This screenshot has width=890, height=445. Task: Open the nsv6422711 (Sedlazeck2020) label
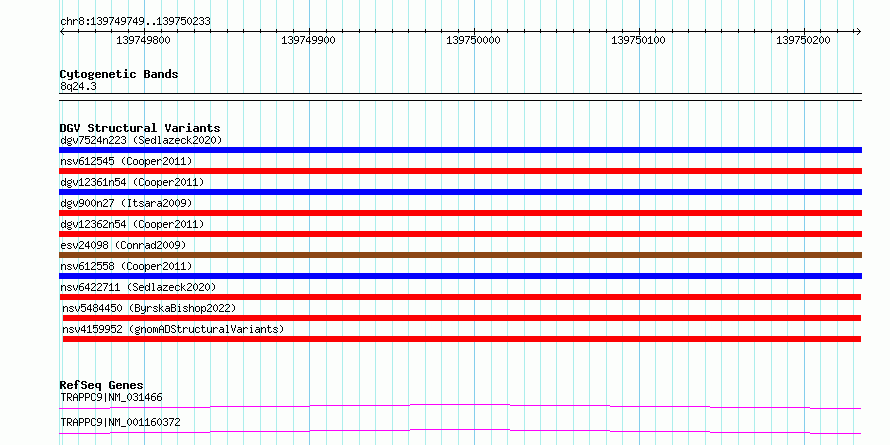point(138,287)
